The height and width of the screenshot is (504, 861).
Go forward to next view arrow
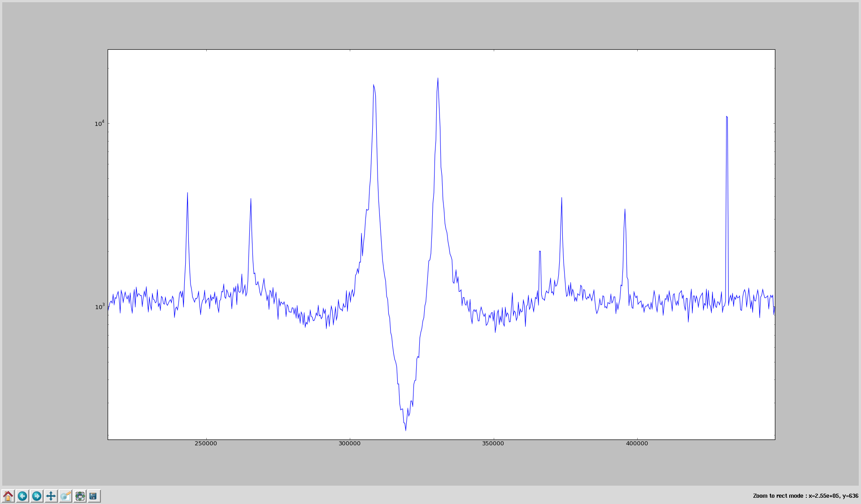[37, 496]
